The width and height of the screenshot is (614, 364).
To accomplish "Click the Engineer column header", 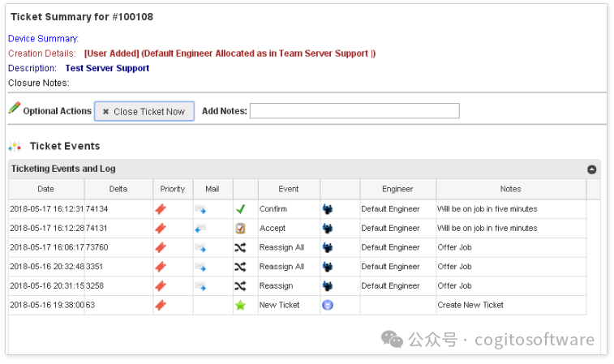I will point(397,189).
